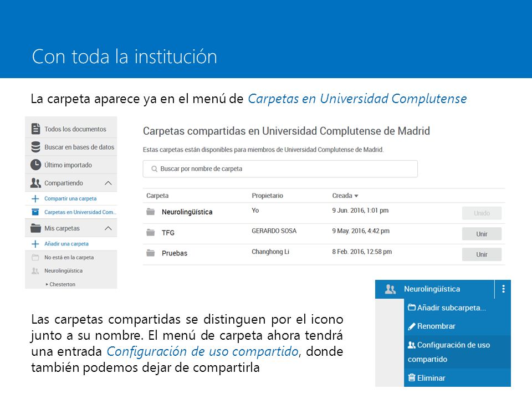The width and height of the screenshot is (532, 399).
Task: Click the folder icon beside Mis carpetas
Action: coord(35,228)
